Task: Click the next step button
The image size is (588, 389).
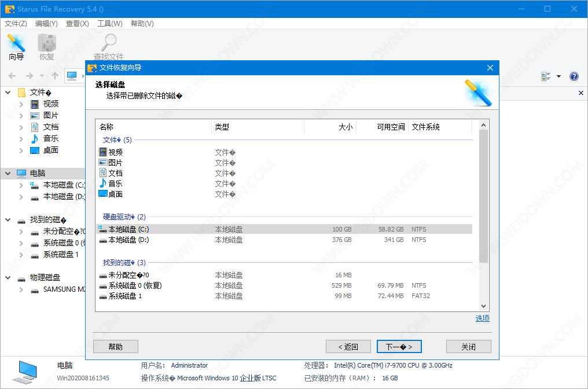Action: (399, 347)
